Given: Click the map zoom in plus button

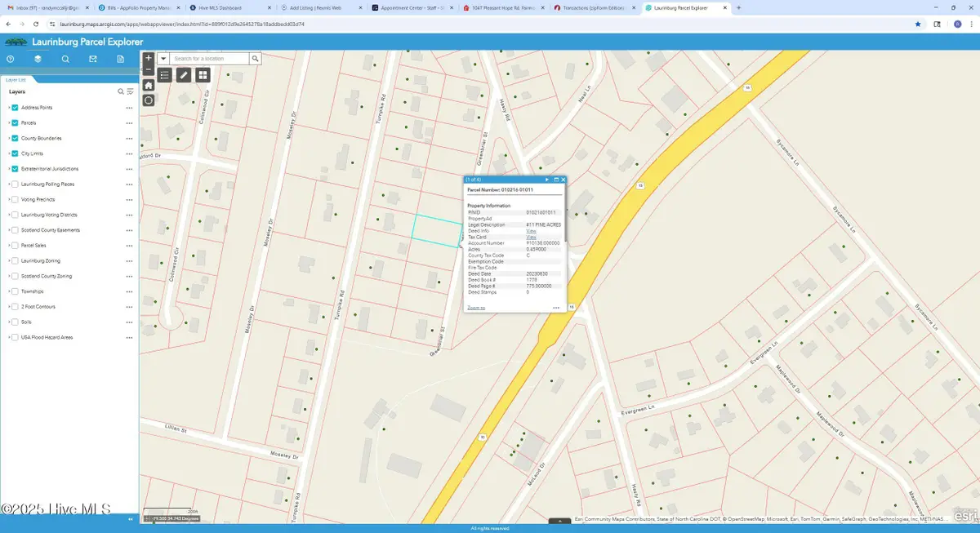Looking at the screenshot, I should pos(148,58).
